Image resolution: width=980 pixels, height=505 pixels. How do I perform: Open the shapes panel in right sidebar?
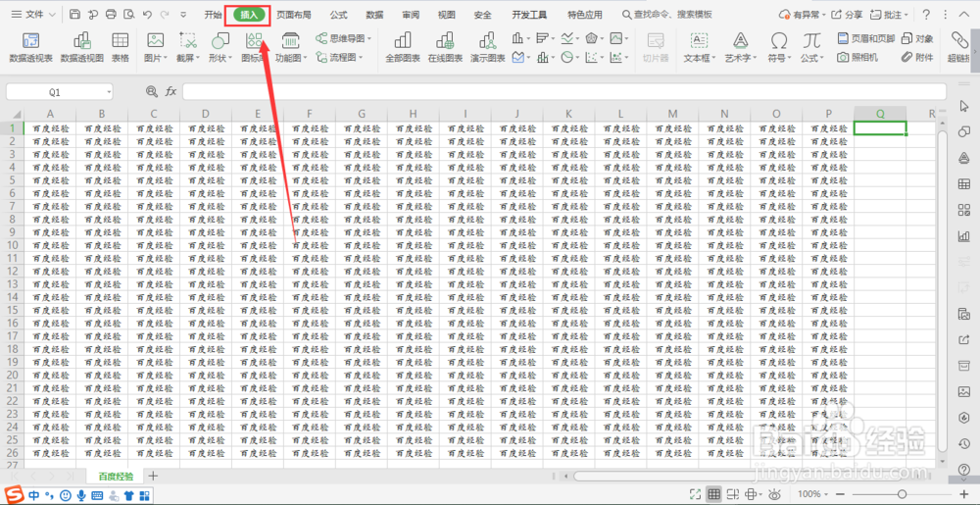963,131
